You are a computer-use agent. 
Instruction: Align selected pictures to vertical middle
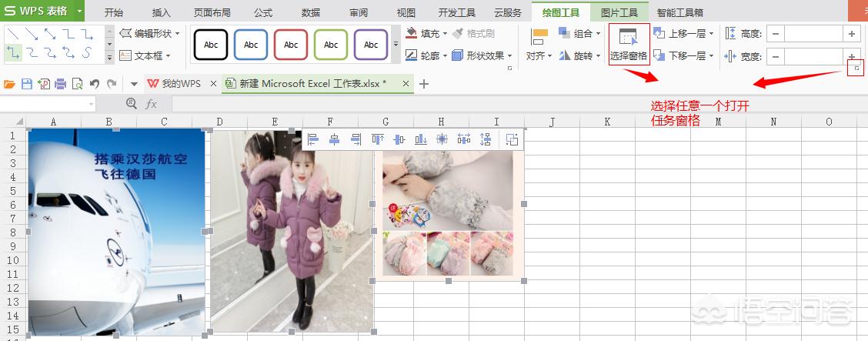(x=399, y=139)
